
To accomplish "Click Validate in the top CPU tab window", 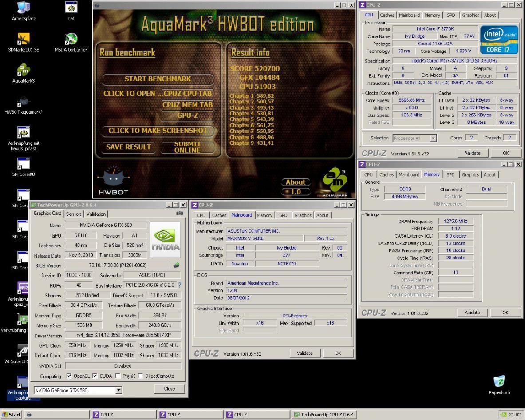I will coord(473,153).
